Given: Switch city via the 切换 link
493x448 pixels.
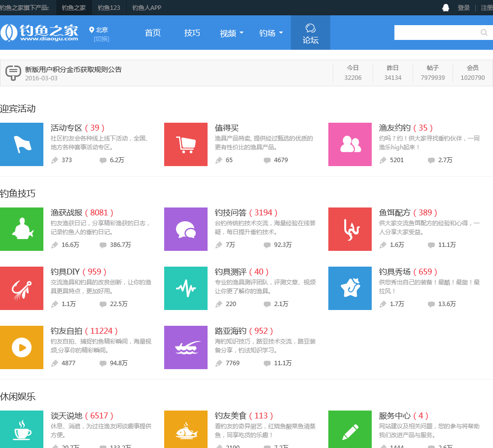Looking at the screenshot, I should coord(102,39).
